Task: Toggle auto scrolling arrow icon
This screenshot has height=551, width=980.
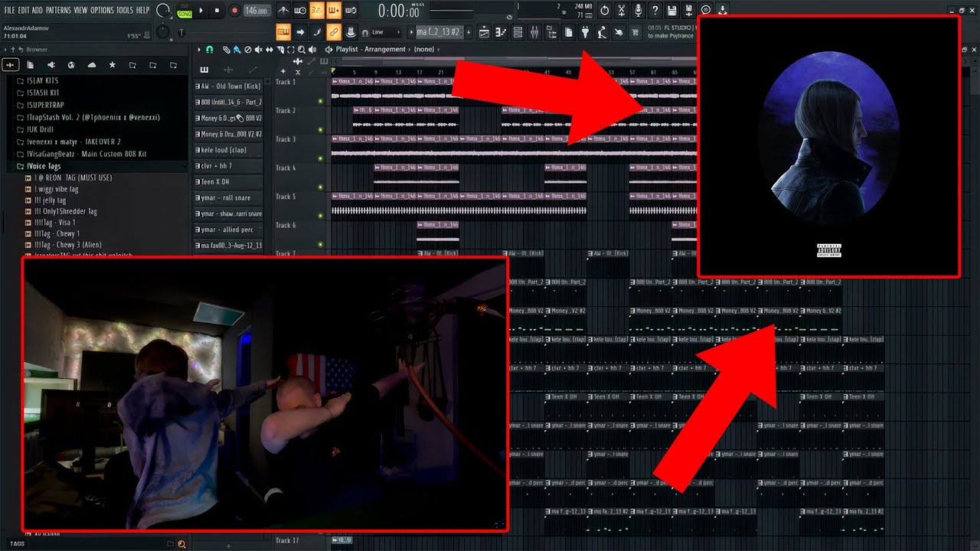Action: point(300,32)
